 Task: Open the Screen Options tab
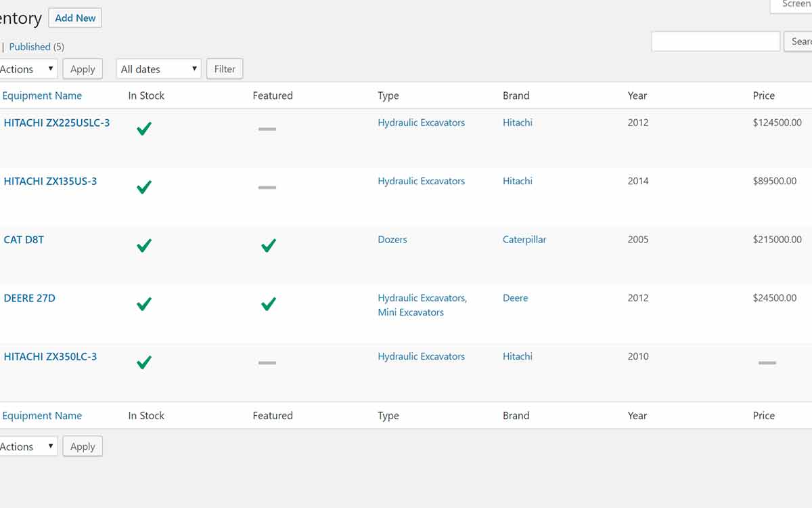coord(792,5)
